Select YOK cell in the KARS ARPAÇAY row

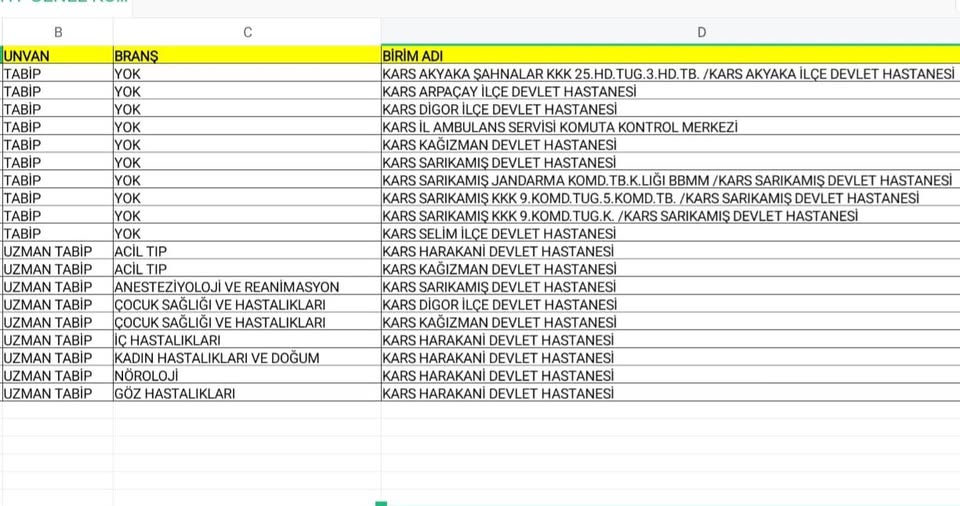[x=247, y=91]
